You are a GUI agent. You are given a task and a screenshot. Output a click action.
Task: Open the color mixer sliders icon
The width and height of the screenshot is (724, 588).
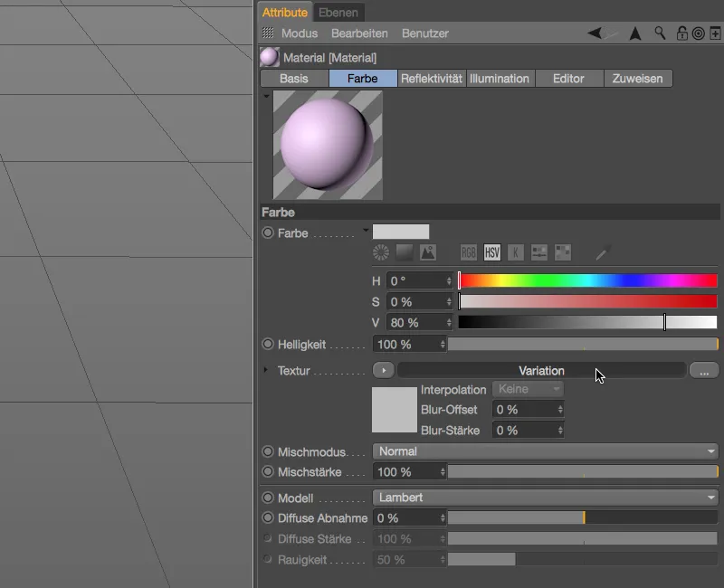point(539,252)
